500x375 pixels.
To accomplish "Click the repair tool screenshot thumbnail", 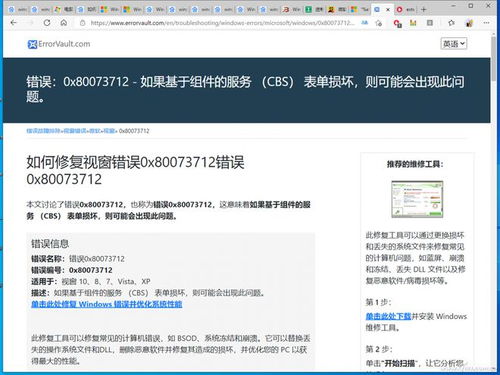I will [x=417, y=199].
